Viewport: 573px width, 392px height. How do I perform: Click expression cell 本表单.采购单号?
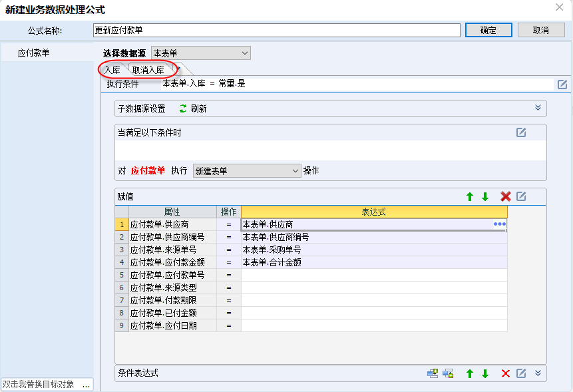(x=374, y=250)
